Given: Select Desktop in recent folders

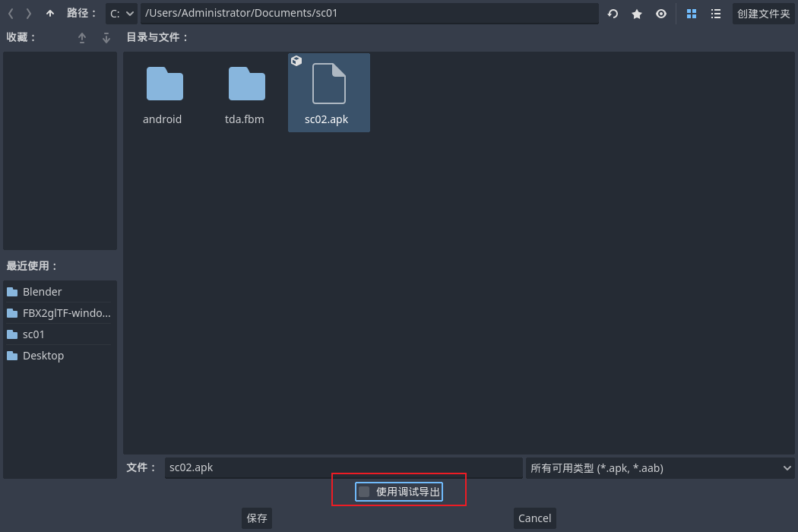Looking at the screenshot, I should tap(59, 356).
